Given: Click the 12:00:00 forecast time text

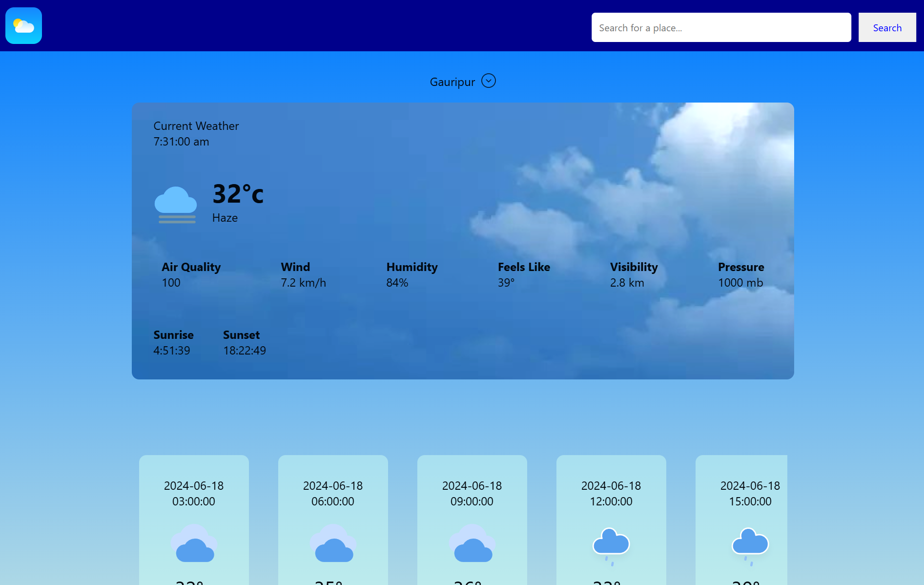Looking at the screenshot, I should click(x=611, y=501).
